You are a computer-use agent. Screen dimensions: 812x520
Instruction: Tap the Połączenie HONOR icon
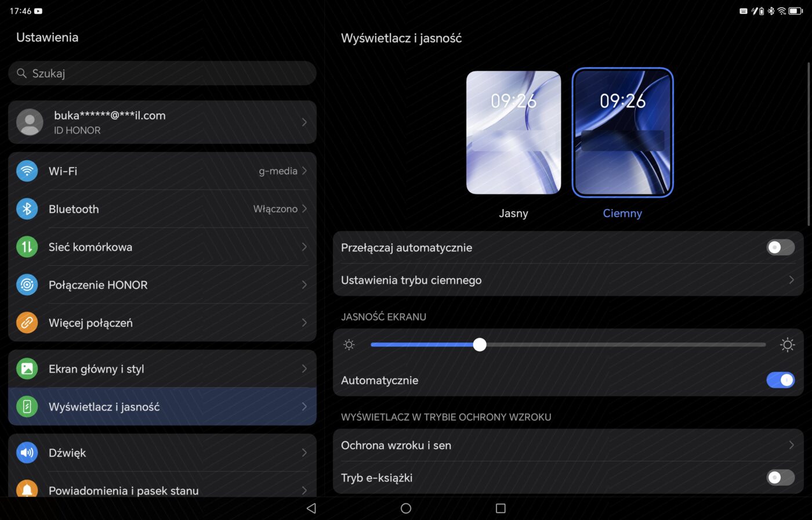(x=27, y=284)
